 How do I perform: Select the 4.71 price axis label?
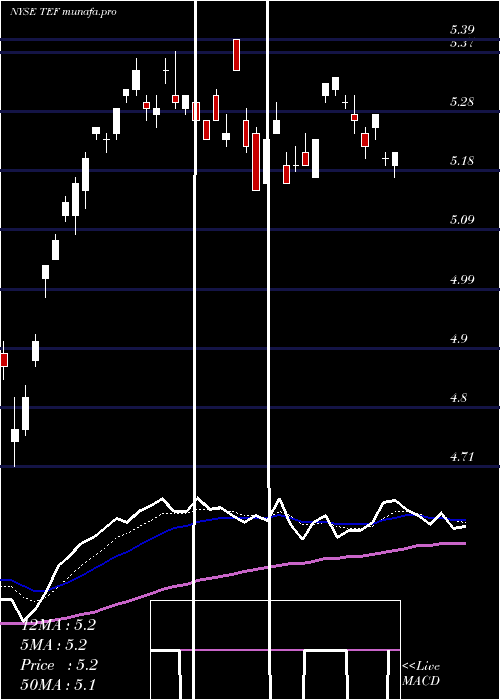coord(462,457)
